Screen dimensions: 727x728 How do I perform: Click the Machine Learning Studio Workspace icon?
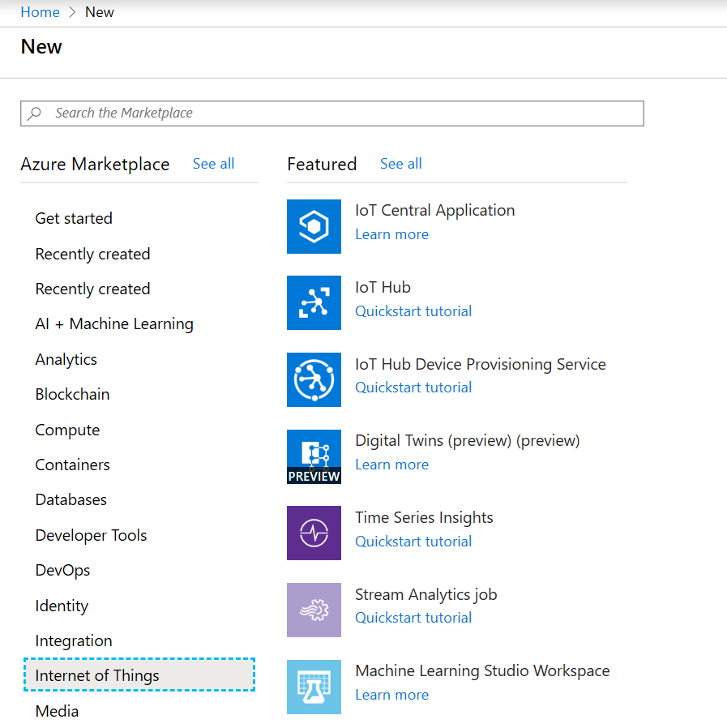coord(314,687)
